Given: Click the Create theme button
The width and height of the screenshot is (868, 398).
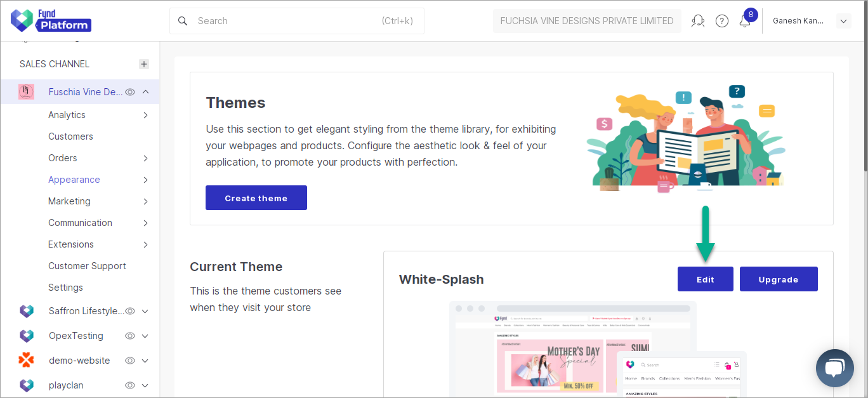Looking at the screenshot, I should pos(256,197).
